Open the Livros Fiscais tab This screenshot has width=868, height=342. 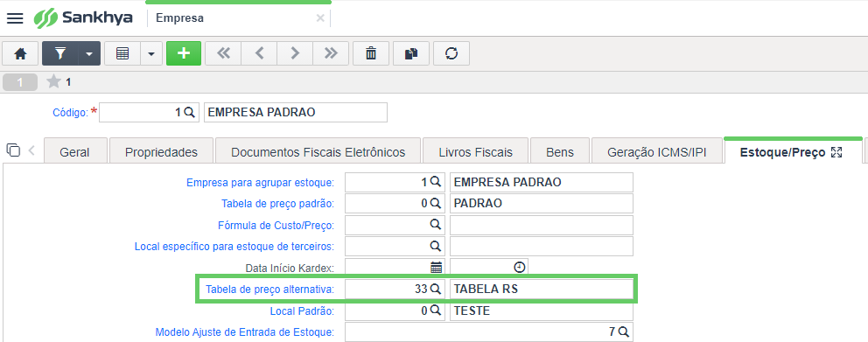[x=475, y=152]
